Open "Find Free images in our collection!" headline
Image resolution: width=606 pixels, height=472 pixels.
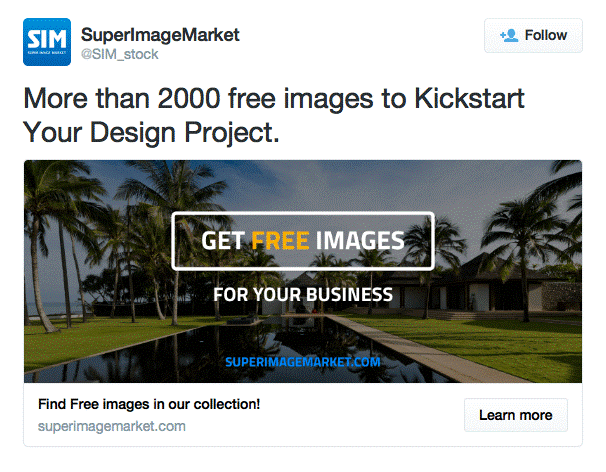coord(149,405)
